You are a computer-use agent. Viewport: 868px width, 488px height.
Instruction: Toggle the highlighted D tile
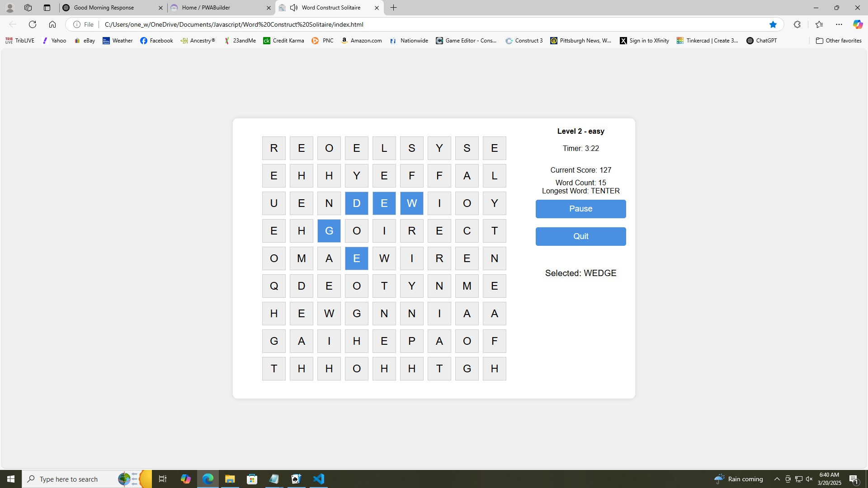[x=356, y=203]
